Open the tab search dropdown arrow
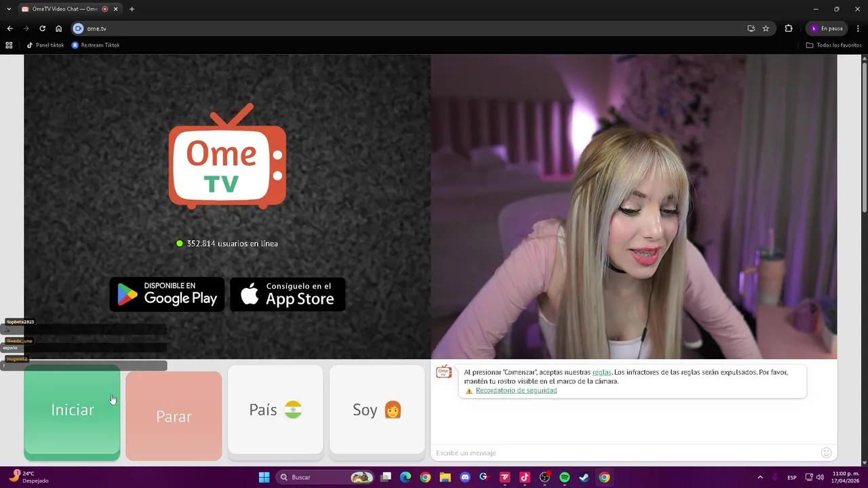The height and width of the screenshot is (488, 868). tap(9, 9)
